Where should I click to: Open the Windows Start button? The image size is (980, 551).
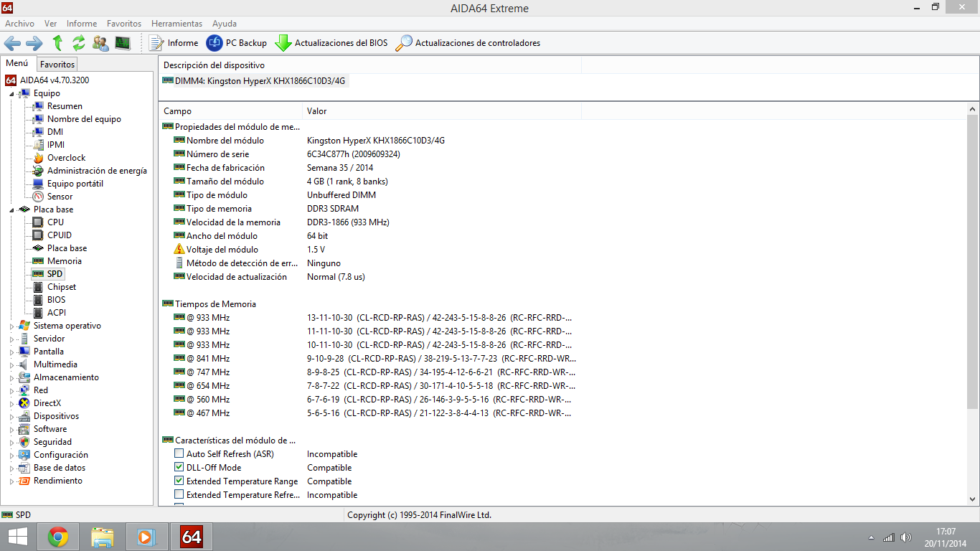(x=18, y=537)
